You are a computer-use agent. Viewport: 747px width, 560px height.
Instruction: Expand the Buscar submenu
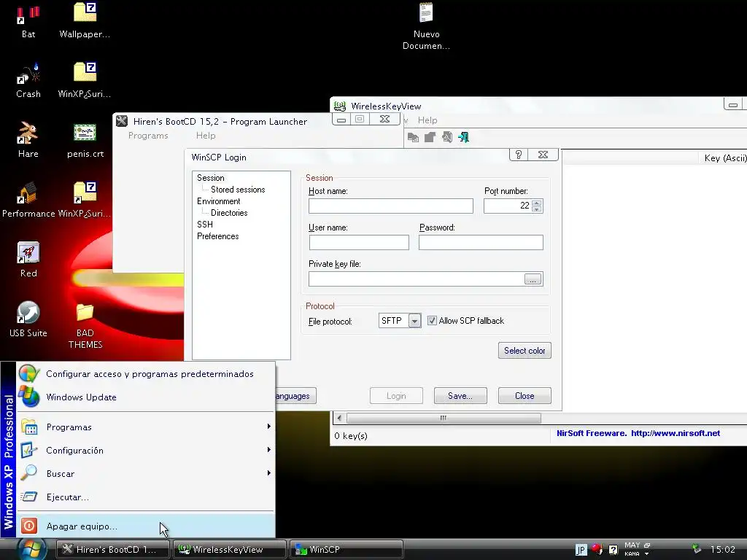pos(146,473)
